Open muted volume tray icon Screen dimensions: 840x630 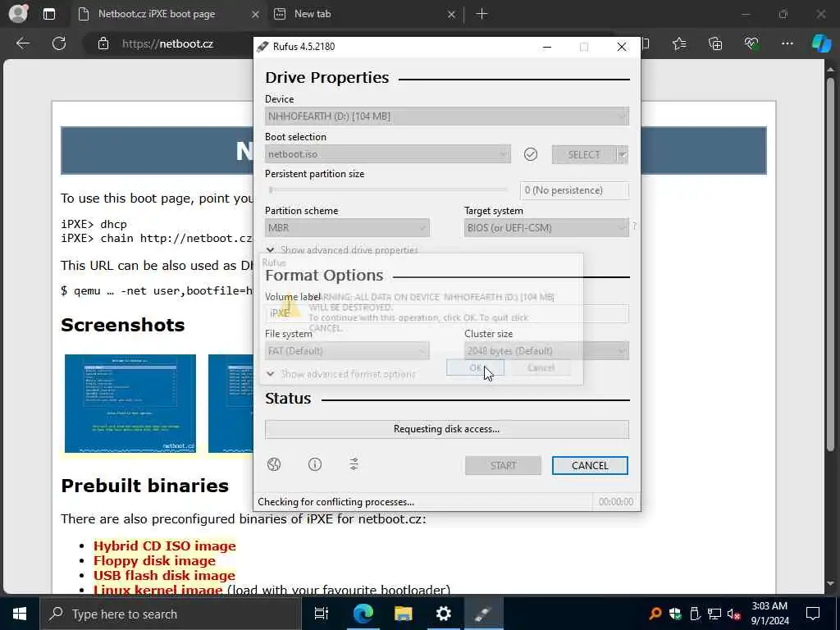coord(734,614)
